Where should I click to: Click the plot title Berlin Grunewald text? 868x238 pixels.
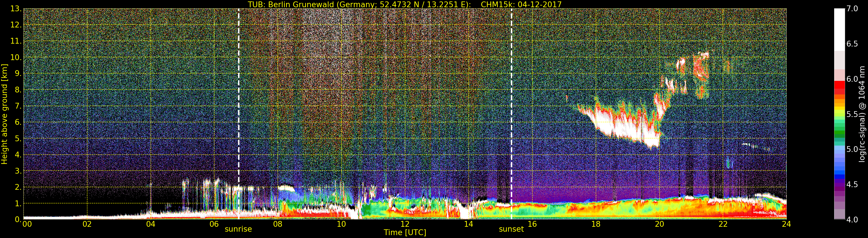pos(404,4)
